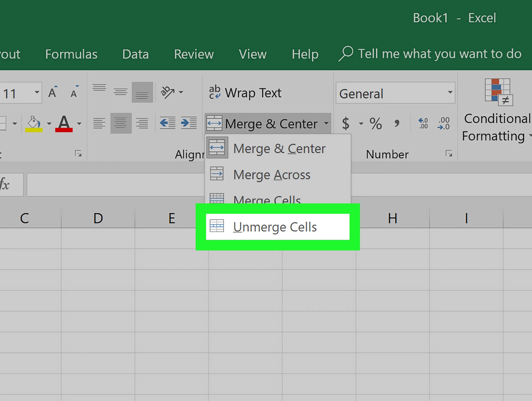Click the Increase Font Size icon

tap(52, 92)
